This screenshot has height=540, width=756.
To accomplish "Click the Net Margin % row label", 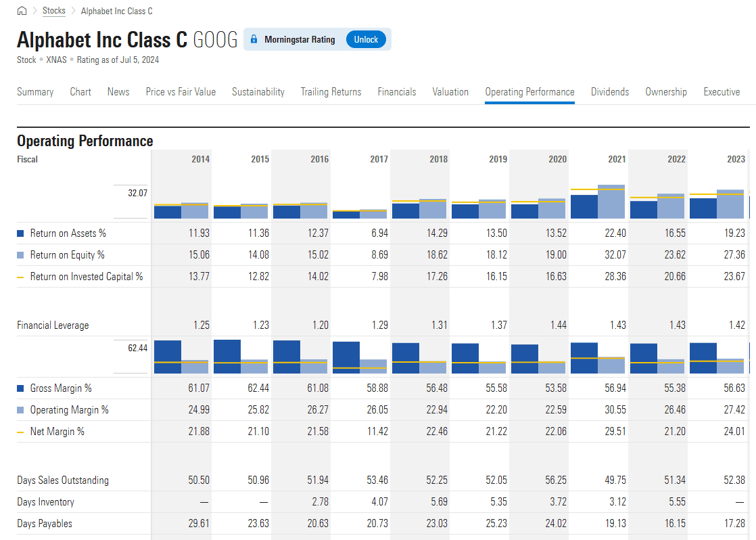I will [x=57, y=432].
